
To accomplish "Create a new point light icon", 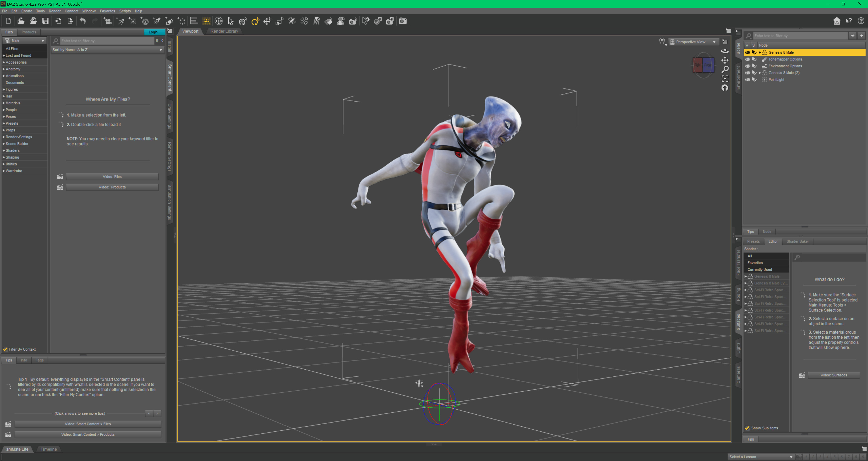I will pyautogui.click(x=132, y=21).
